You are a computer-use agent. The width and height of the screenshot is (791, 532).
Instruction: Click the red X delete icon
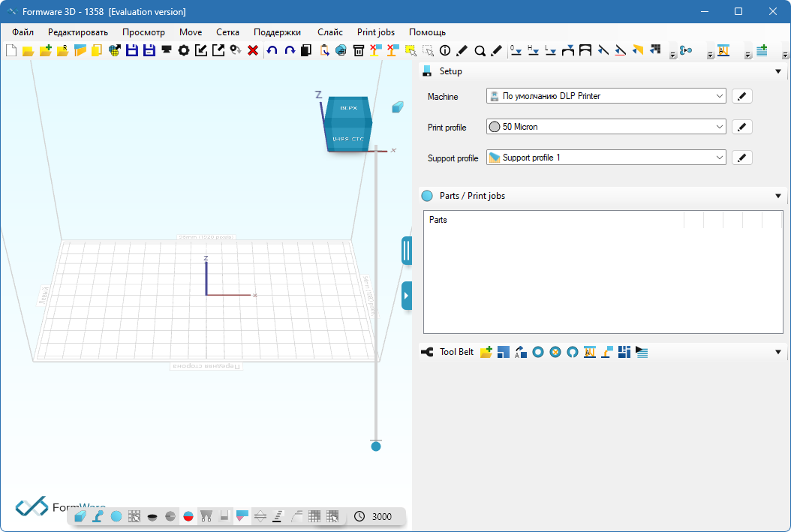(x=253, y=50)
